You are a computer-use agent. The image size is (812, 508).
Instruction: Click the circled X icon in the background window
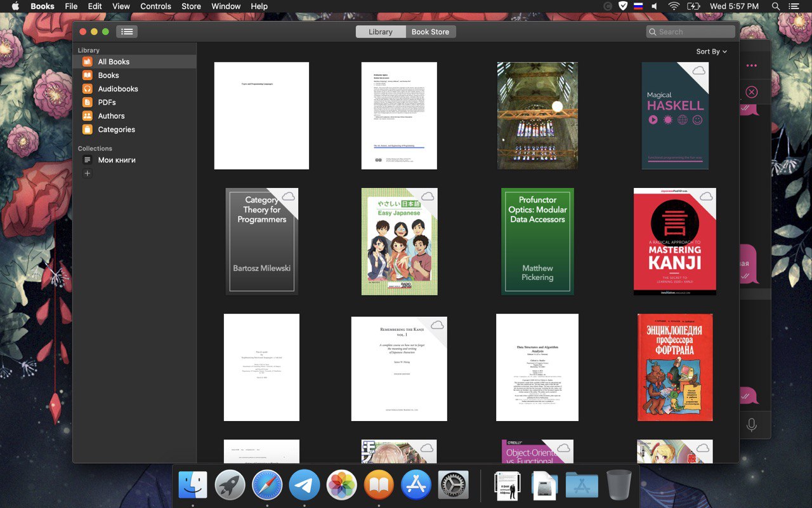tap(752, 92)
